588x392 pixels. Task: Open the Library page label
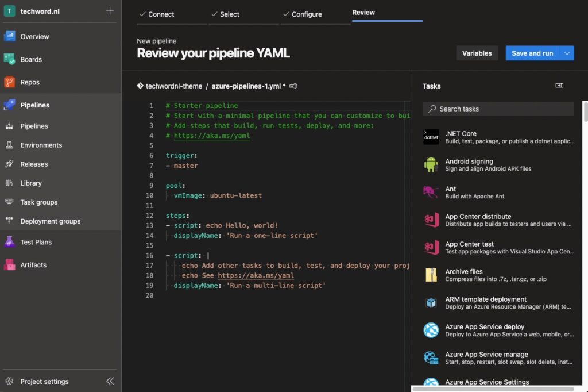31,183
